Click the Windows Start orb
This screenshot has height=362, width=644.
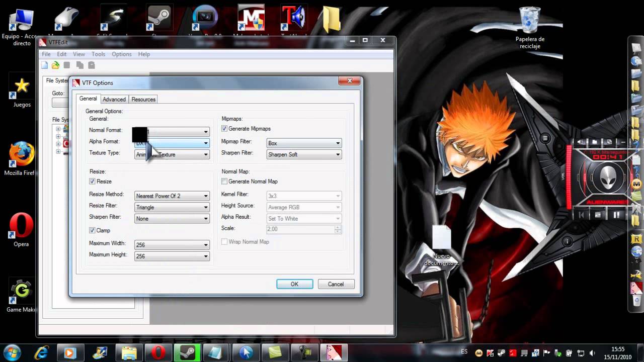coord(12,352)
